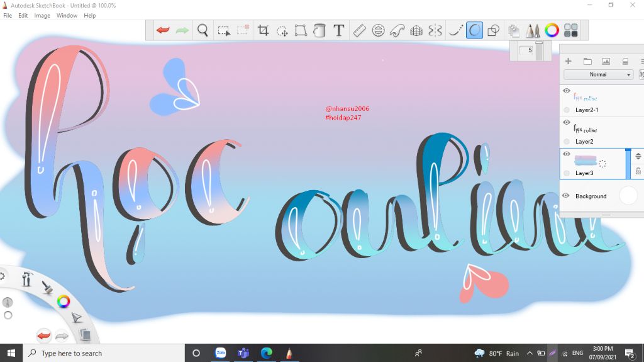Open the Edit menu

click(x=23, y=16)
